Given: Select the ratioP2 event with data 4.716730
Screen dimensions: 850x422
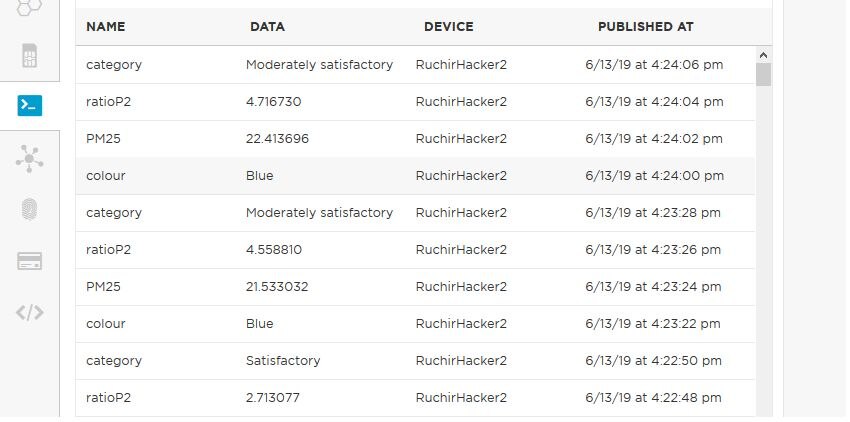Looking at the screenshot, I should pos(415,102).
